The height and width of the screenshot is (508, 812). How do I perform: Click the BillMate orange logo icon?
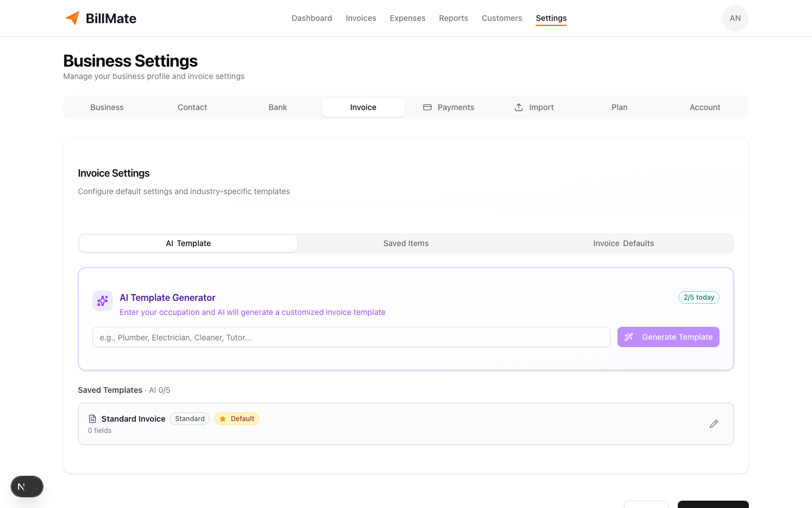pos(72,18)
